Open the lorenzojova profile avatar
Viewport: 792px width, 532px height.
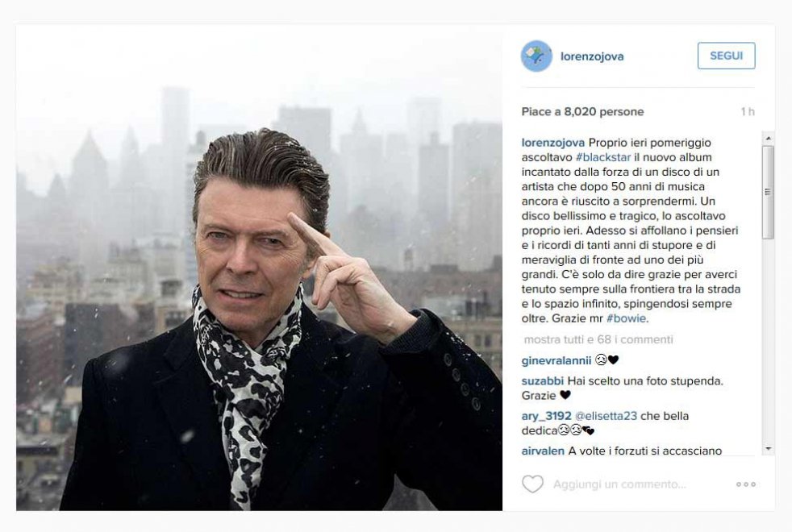[536, 56]
